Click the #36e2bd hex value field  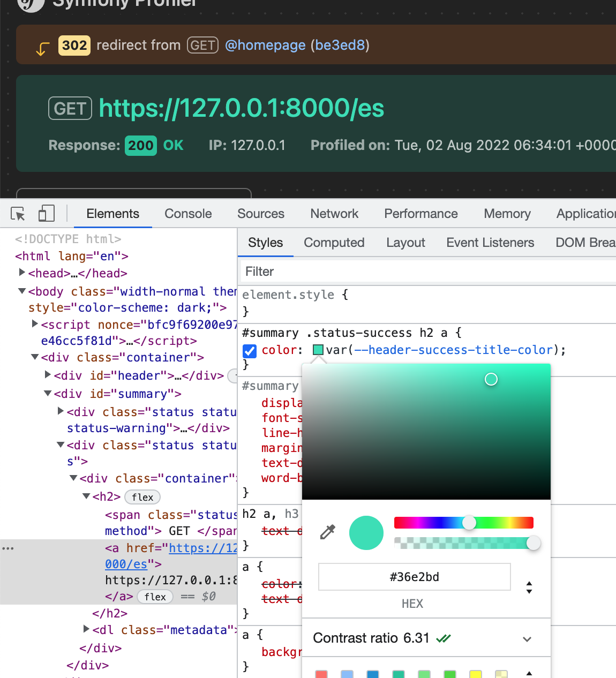click(x=415, y=577)
